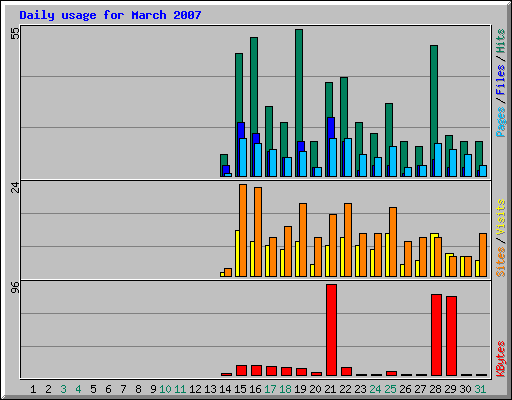The image size is (512, 400).
Task: Click the yellow sites bar for day 15
Action: tap(237, 253)
